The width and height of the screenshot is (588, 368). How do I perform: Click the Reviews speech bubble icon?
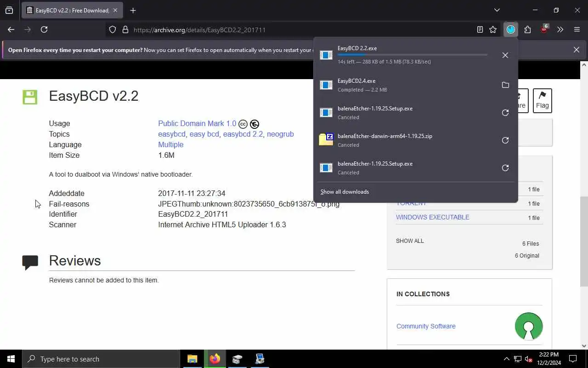[x=30, y=262]
